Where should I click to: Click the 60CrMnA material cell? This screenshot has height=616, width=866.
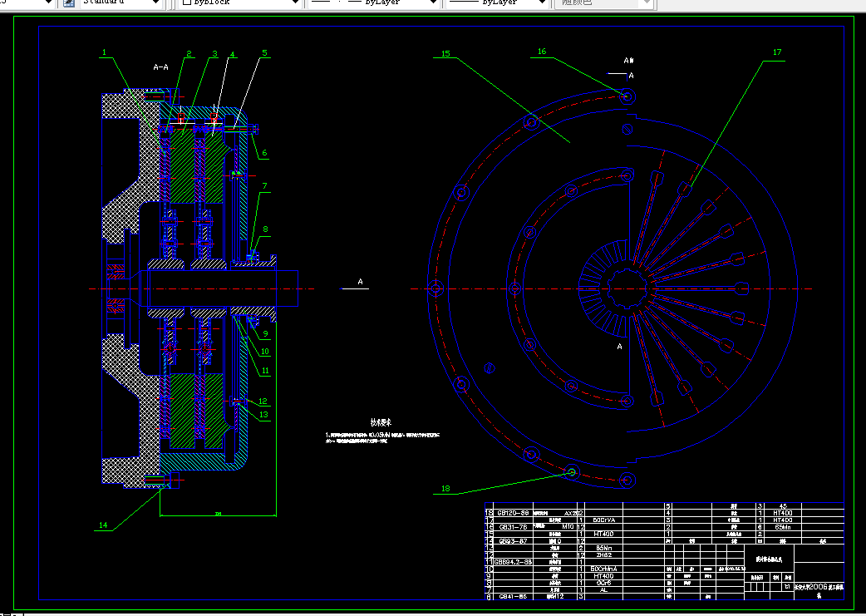click(x=603, y=569)
